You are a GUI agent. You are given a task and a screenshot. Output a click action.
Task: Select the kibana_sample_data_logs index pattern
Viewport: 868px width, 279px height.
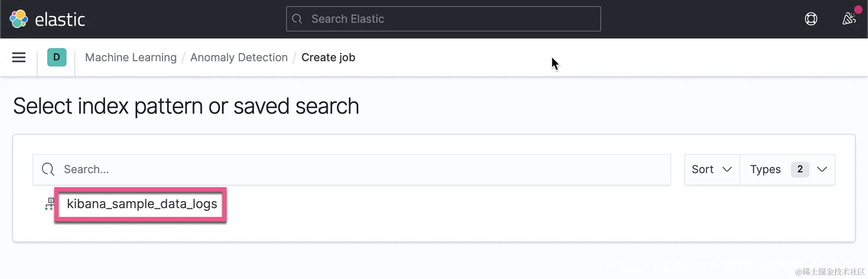coord(142,204)
